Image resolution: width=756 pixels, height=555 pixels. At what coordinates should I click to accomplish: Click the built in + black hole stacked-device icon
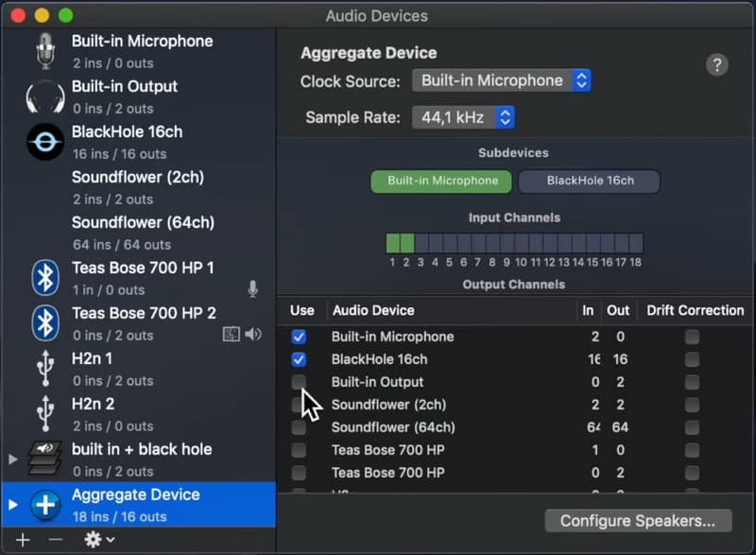pos(44,459)
